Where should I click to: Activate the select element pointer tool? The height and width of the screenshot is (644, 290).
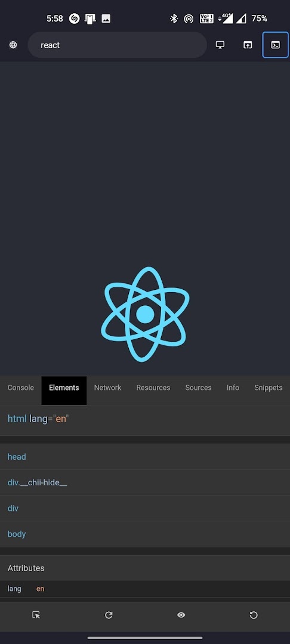click(36, 615)
